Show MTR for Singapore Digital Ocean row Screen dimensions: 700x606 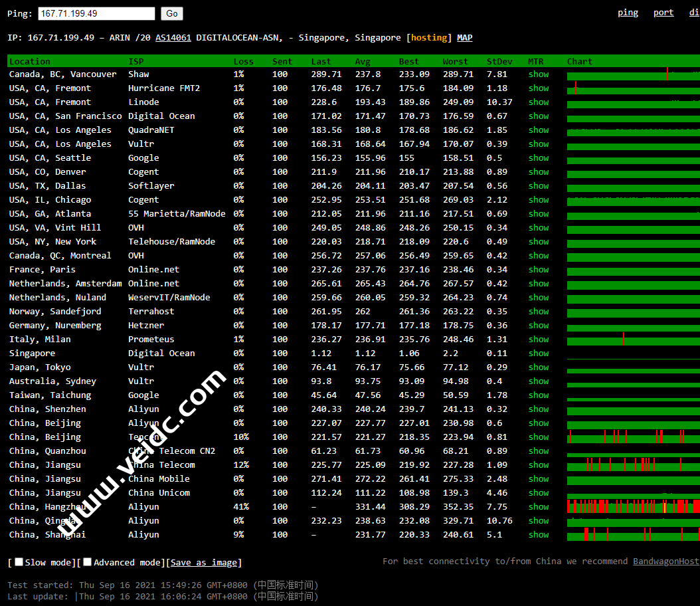(x=539, y=353)
